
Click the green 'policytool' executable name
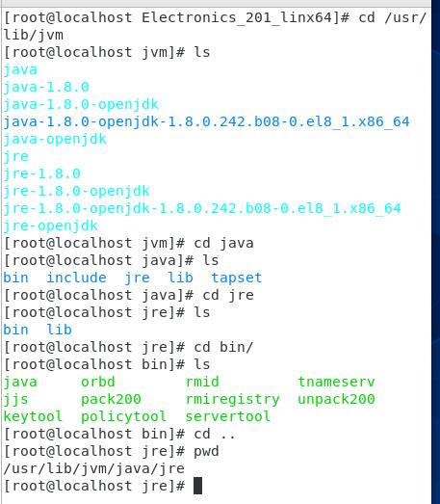(x=123, y=417)
